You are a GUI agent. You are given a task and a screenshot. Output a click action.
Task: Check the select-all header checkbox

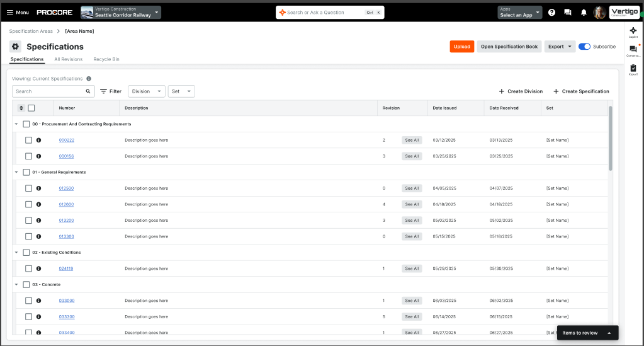(31, 108)
